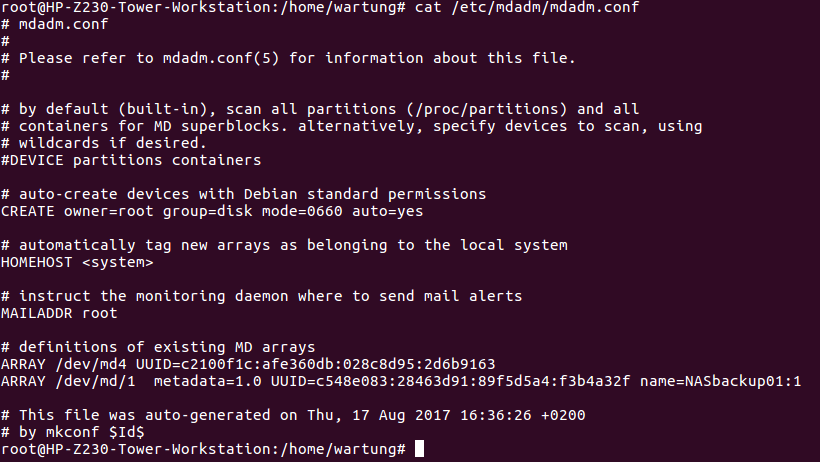The width and height of the screenshot is (820, 462).
Task: Click the terminal cursor block at the prompt
Action: (x=419, y=449)
